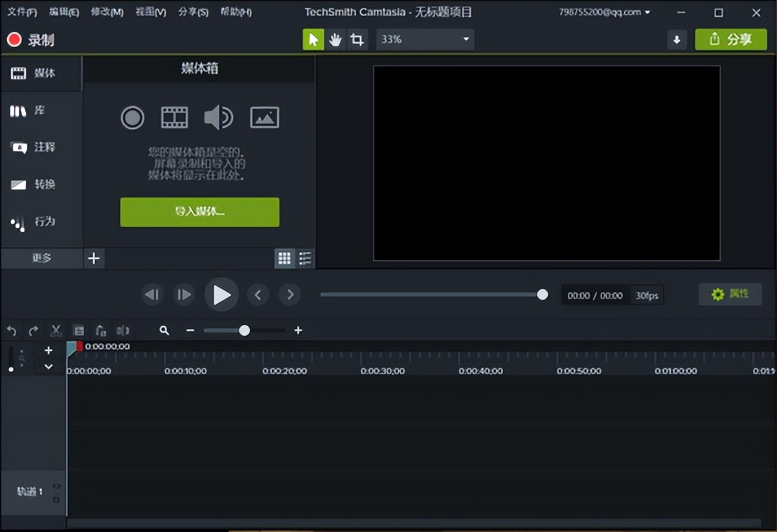Screen dimensions: 777x532
Task: Click the green 分享 button
Action: (730, 39)
